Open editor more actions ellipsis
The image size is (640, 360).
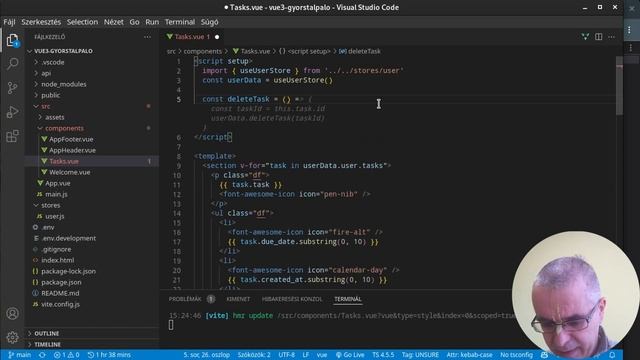[x=611, y=37]
